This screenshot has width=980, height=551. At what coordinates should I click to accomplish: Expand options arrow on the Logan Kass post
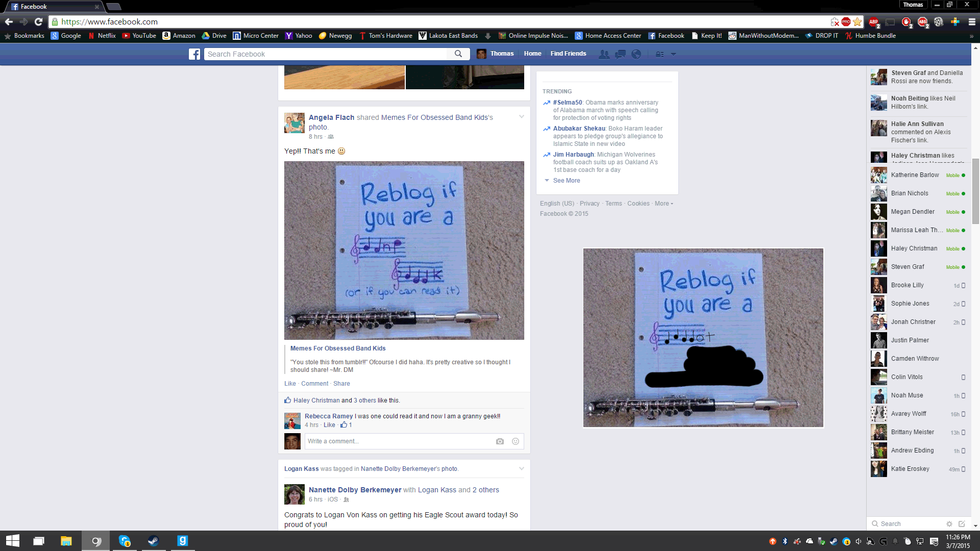[521, 468]
